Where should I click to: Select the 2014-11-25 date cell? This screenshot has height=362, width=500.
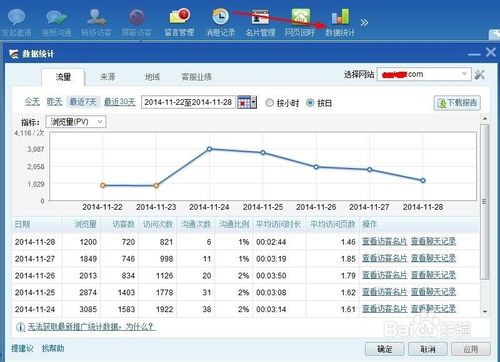35,293
